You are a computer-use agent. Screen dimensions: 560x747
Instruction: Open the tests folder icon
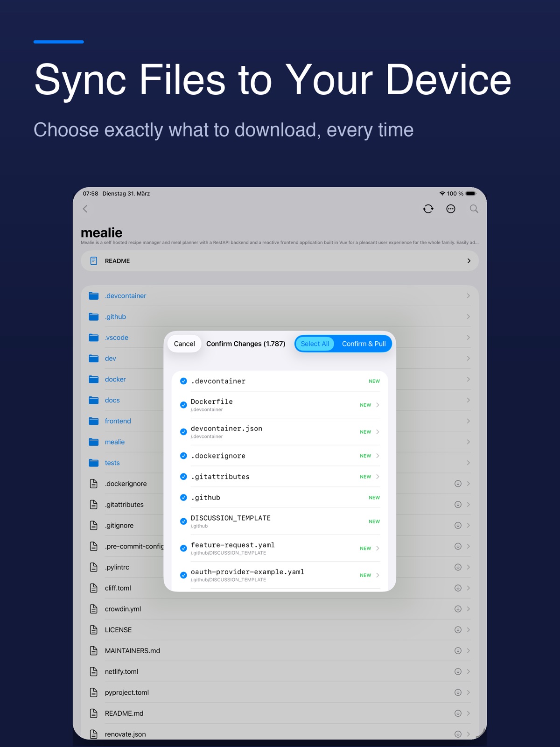[94, 463]
